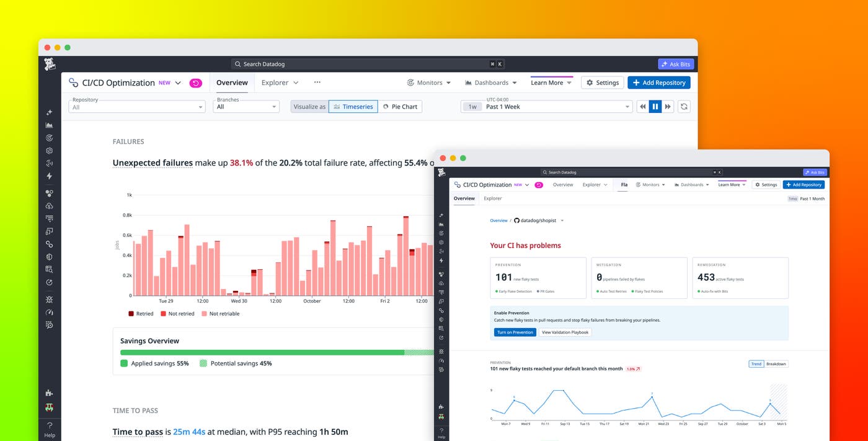Screen dimensions: 868x441
Task: Open Learn More dropdown in back window
Action: (x=551, y=82)
